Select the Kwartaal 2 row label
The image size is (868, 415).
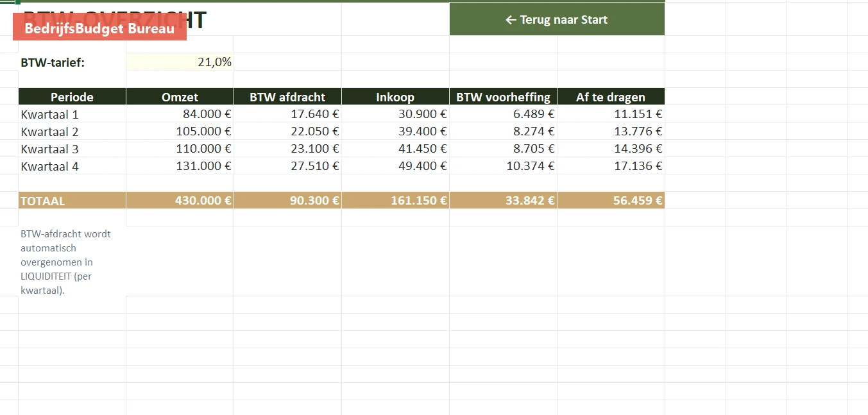coord(72,131)
